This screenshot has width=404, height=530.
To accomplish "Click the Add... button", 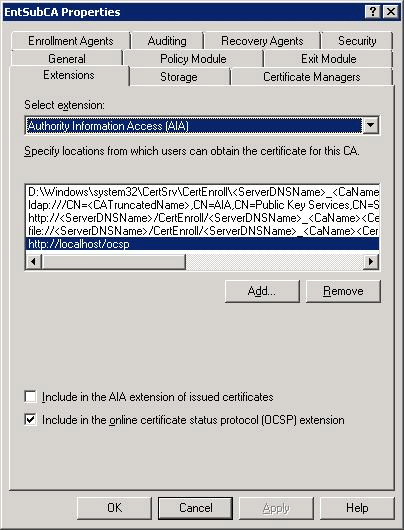I will 262,291.
